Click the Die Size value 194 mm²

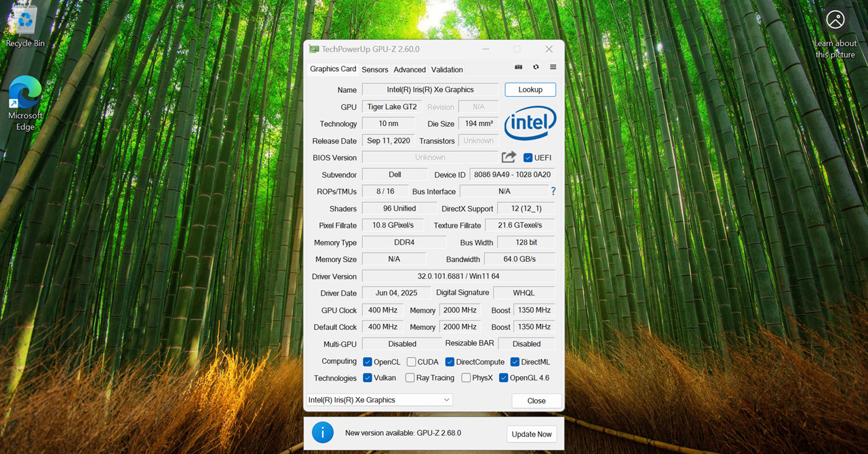[479, 124]
